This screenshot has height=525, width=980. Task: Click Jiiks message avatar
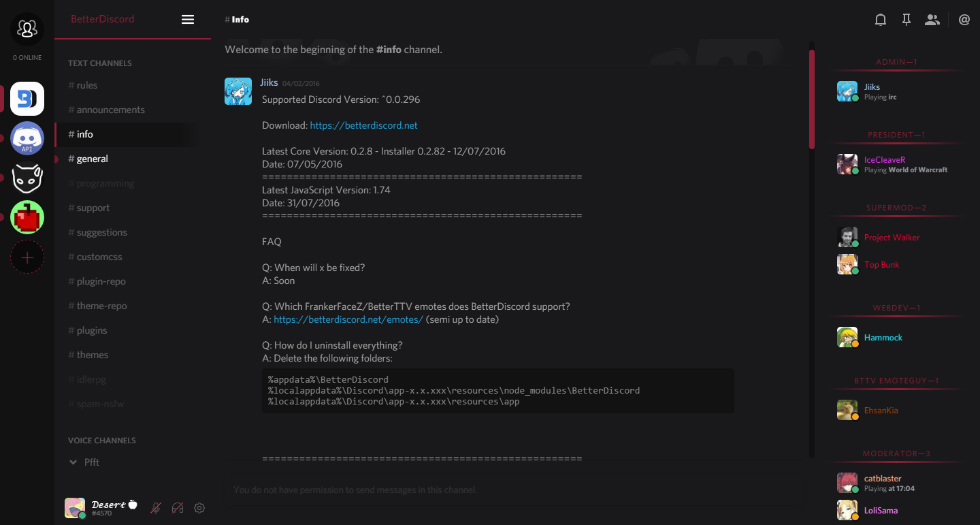point(238,91)
